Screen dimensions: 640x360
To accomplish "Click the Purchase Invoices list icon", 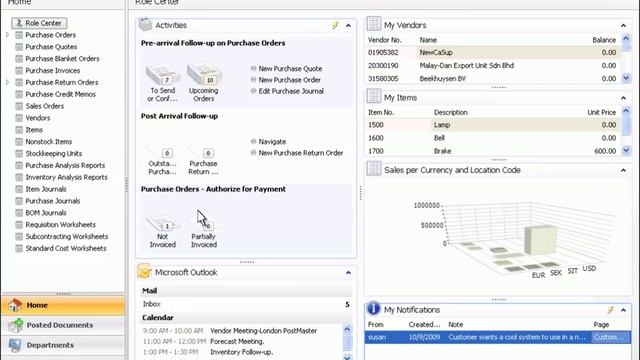I will click(19, 70).
